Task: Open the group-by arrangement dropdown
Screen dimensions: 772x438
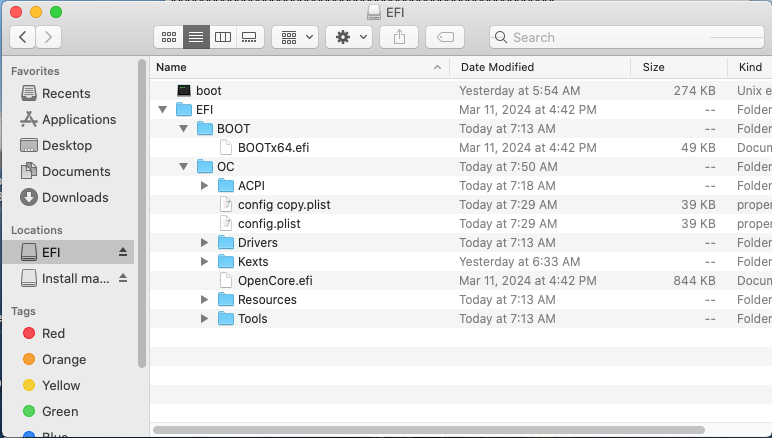Action: (295, 37)
